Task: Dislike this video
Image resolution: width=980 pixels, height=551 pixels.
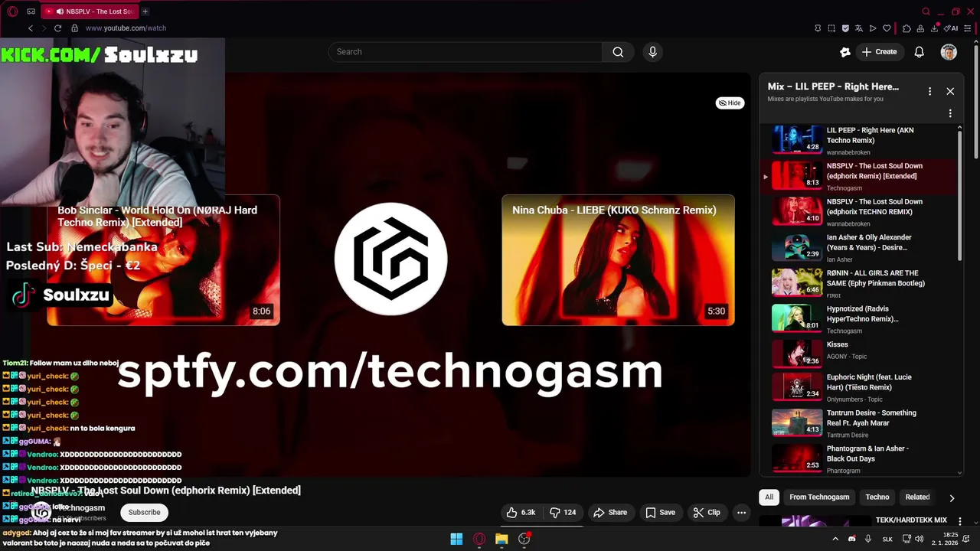Action: point(562,513)
